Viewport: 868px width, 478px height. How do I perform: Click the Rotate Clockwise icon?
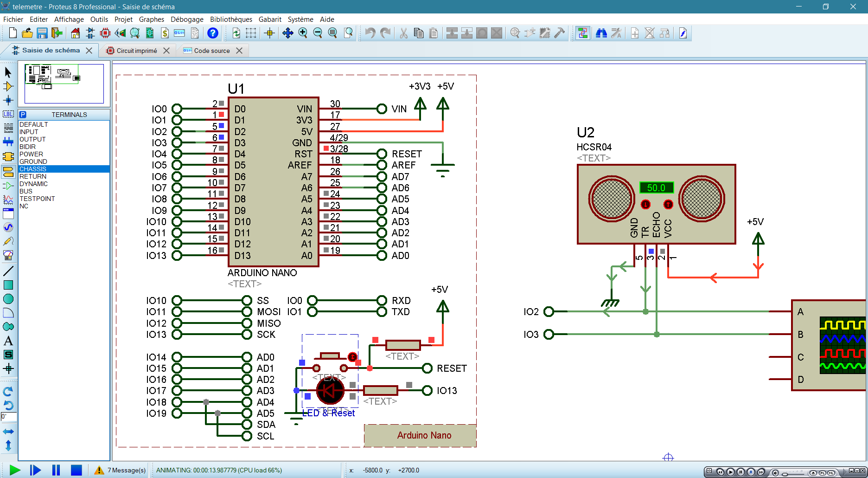pyautogui.click(x=8, y=391)
